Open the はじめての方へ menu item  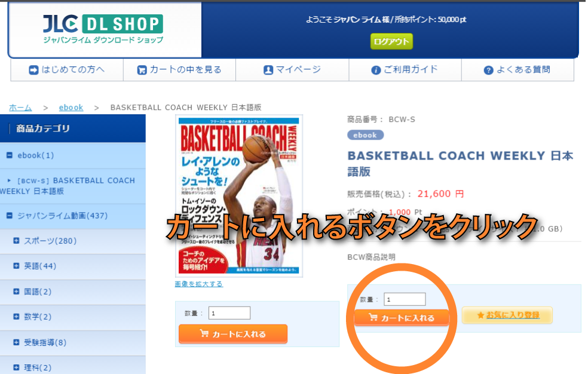coord(67,70)
